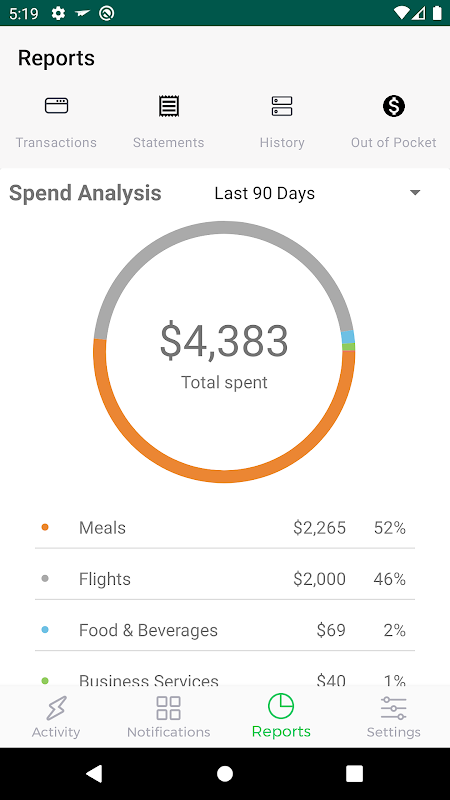Viewport: 450px width, 800px height.
Task: Expand the Last 90 Days dropdown arrow
Action: click(415, 193)
